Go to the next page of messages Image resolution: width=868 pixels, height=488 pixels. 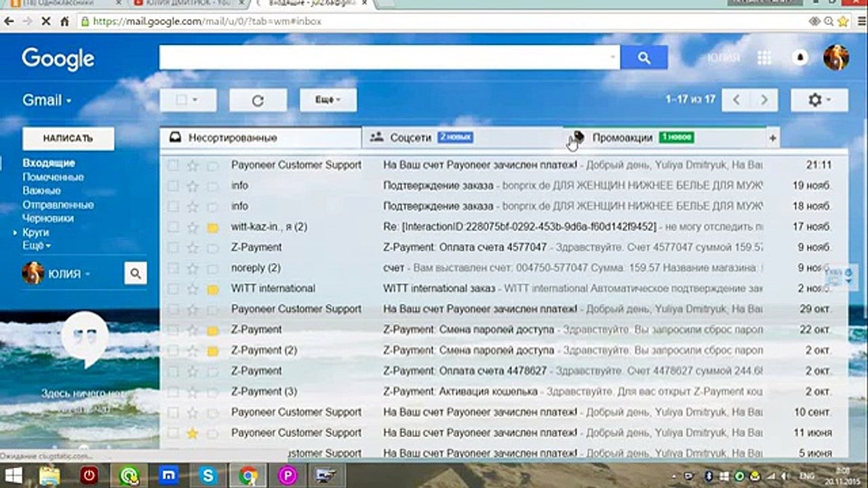[x=764, y=100]
